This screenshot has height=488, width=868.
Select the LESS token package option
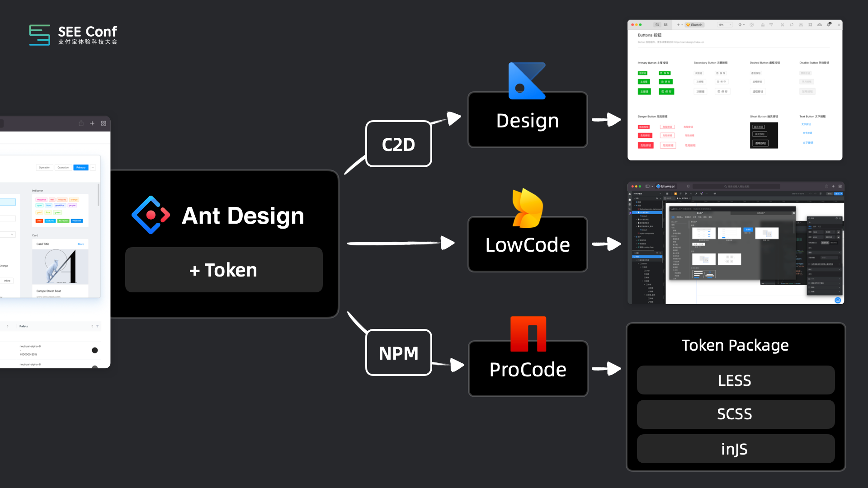(x=735, y=380)
